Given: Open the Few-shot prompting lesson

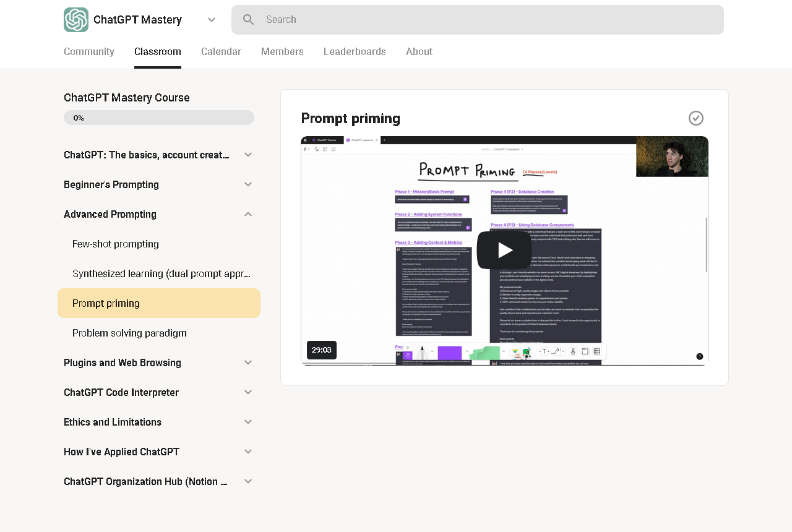Looking at the screenshot, I should coord(159,244).
